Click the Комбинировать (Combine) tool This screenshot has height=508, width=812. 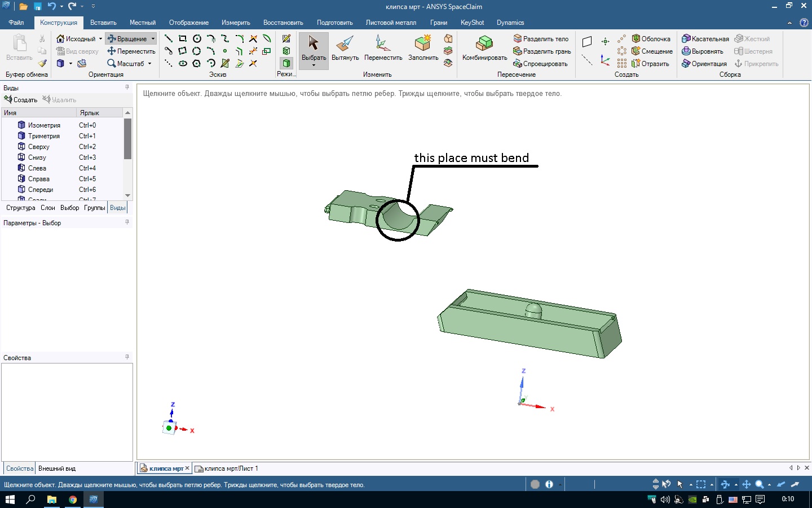pos(484,49)
